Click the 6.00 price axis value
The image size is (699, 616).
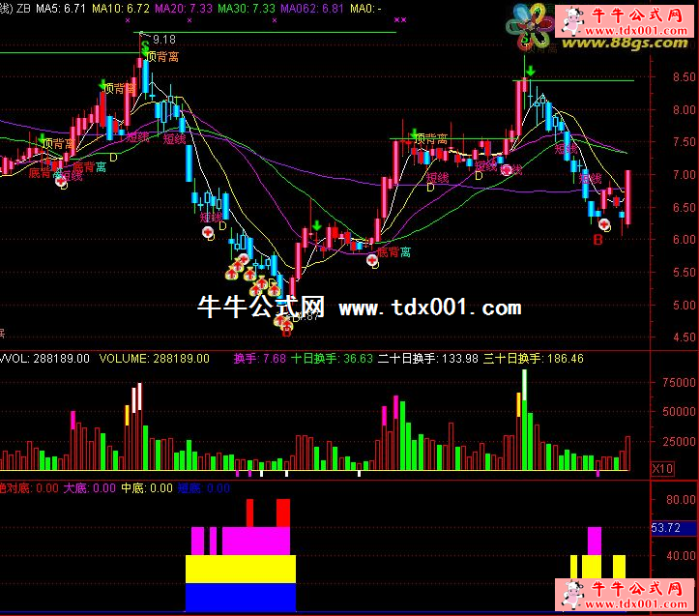[684, 240]
